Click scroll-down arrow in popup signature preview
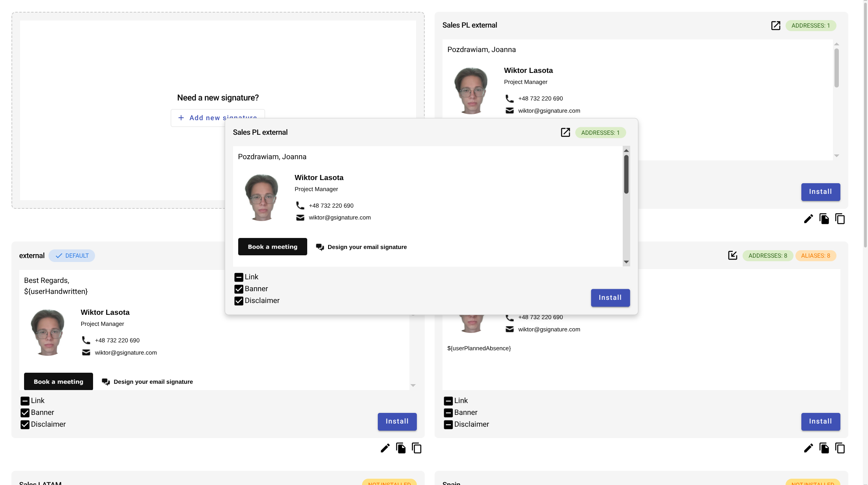 coord(626,262)
